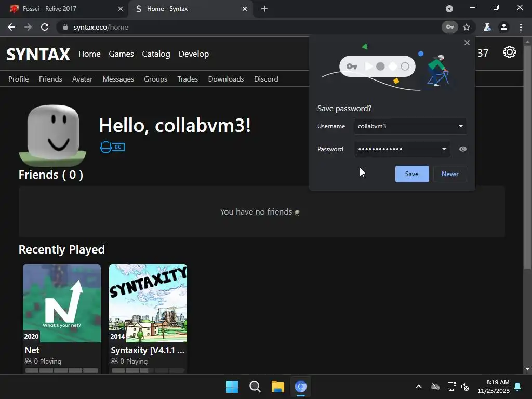
Task: Click the cloud sync tray icon
Action: (435, 387)
